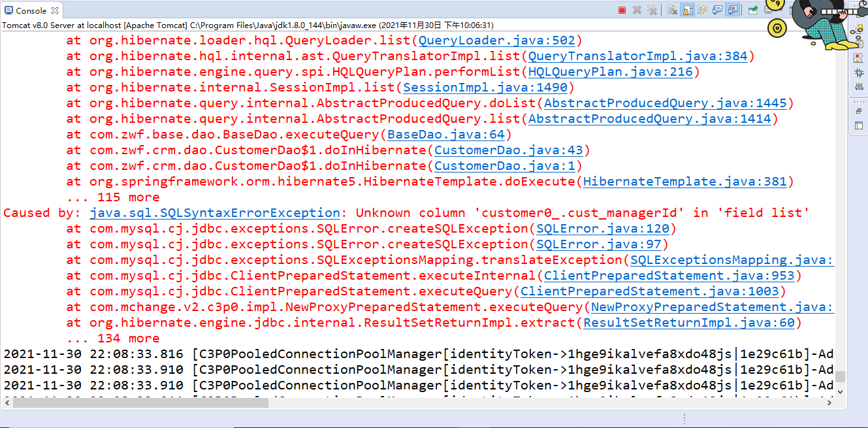This screenshot has height=428, width=868.
Task: Click the 22:08:33.816 log line
Action: coord(419,354)
